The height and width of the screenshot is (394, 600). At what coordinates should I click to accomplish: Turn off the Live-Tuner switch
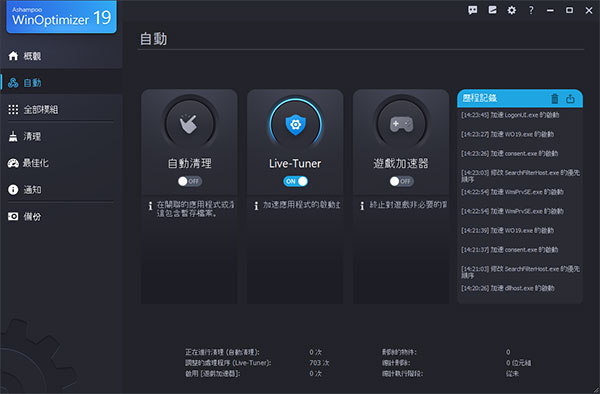pos(295,181)
